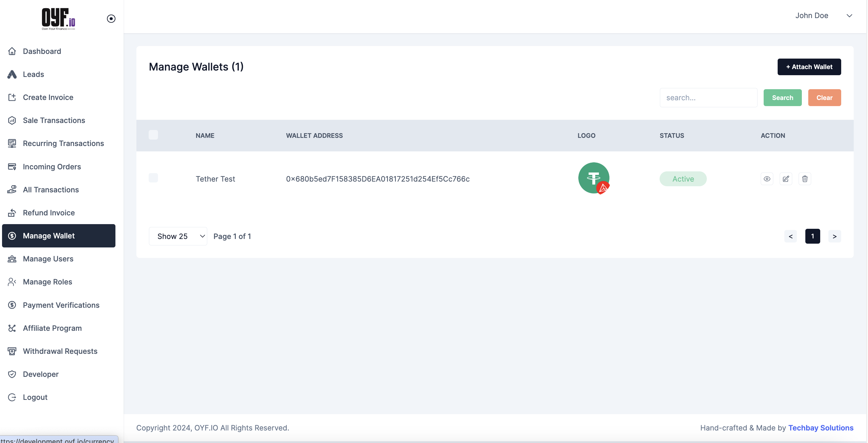This screenshot has width=868, height=443.
Task: Click the edit pencil icon for Tether Test
Action: click(x=786, y=179)
